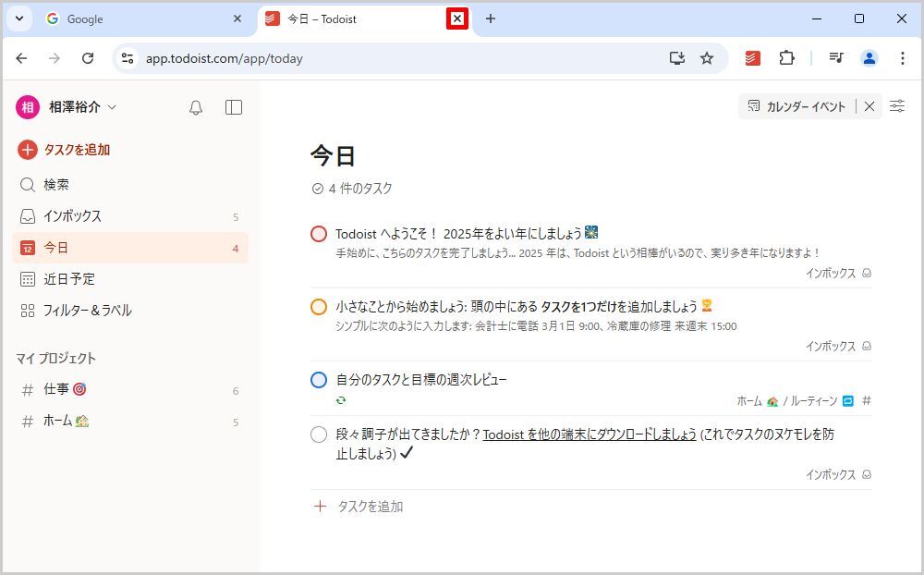This screenshot has height=575, width=924.
Task: Click the address bar URL
Action: click(x=224, y=58)
